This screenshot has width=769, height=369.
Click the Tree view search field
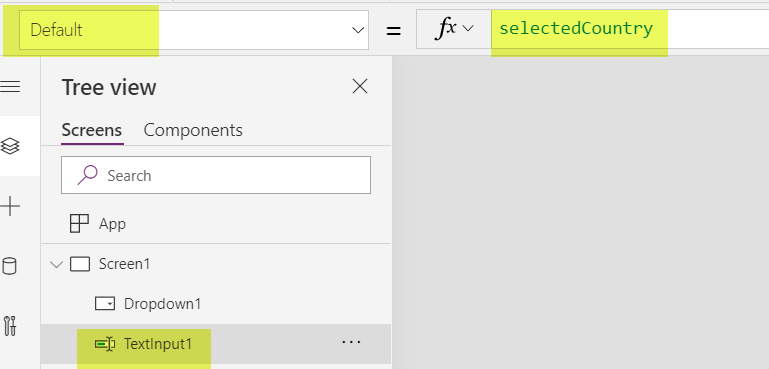click(216, 175)
